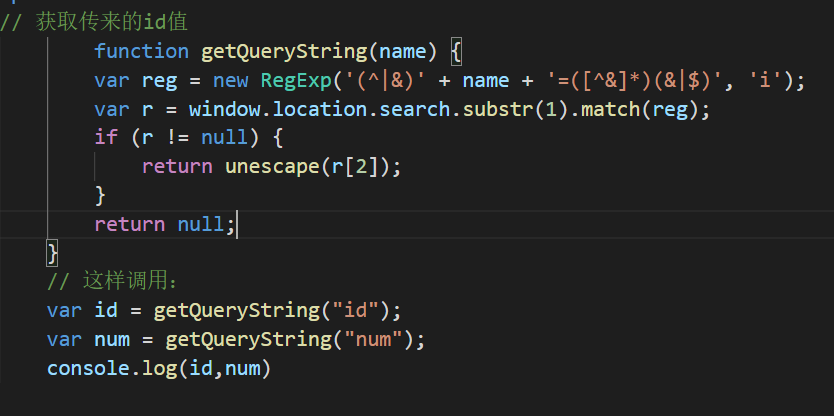The width and height of the screenshot is (834, 416).
Task: Click the 'RegExp' class name
Action: (296, 80)
